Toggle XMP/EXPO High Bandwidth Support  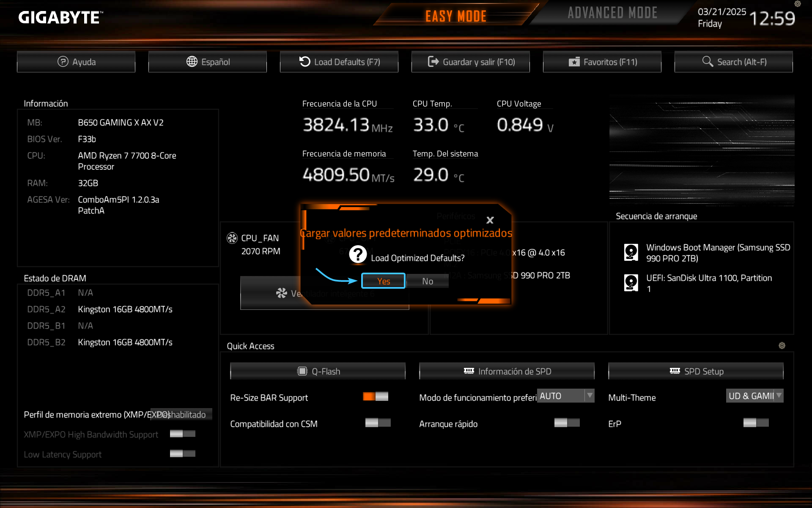click(x=183, y=433)
